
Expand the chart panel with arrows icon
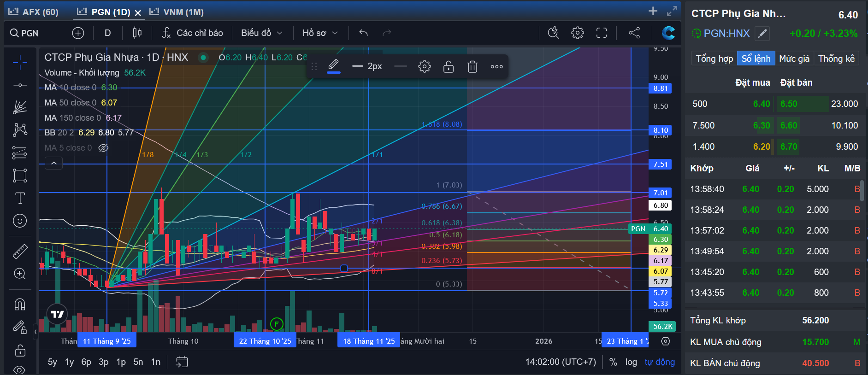point(672,11)
